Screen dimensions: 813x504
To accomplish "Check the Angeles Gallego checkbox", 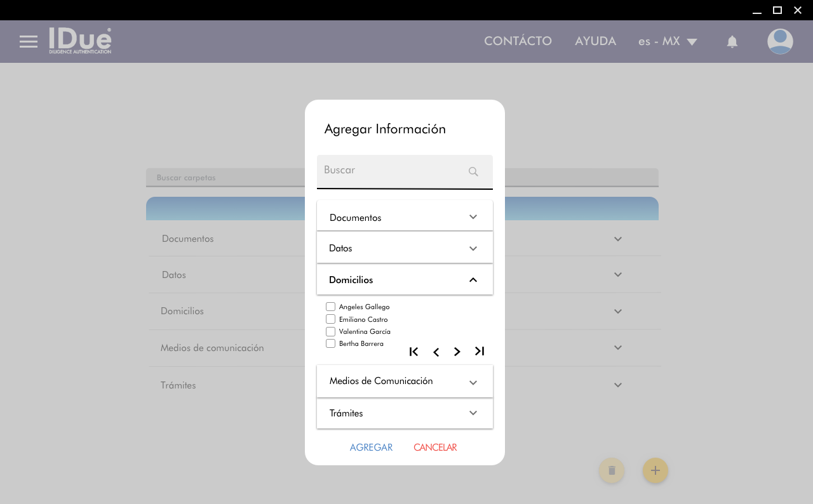I will (330, 307).
